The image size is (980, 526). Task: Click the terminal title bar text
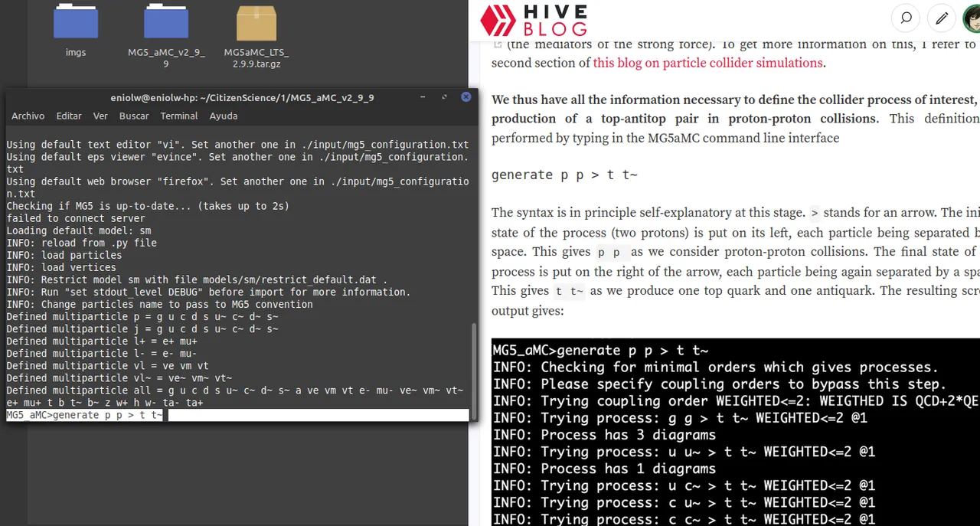pos(242,98)
